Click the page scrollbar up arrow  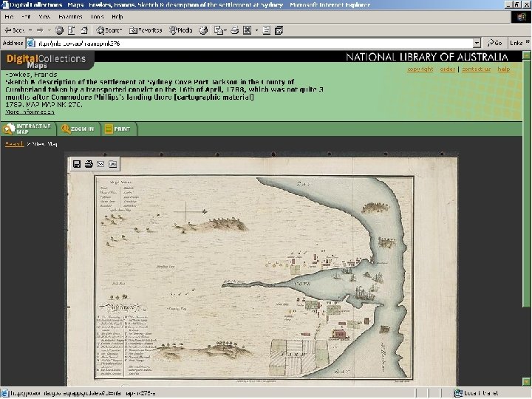[527, 55]
